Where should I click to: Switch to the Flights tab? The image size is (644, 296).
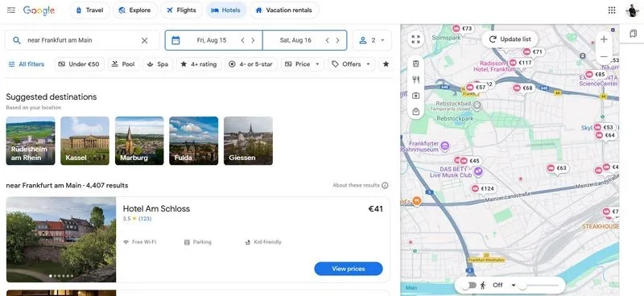[x=181, y=10]
